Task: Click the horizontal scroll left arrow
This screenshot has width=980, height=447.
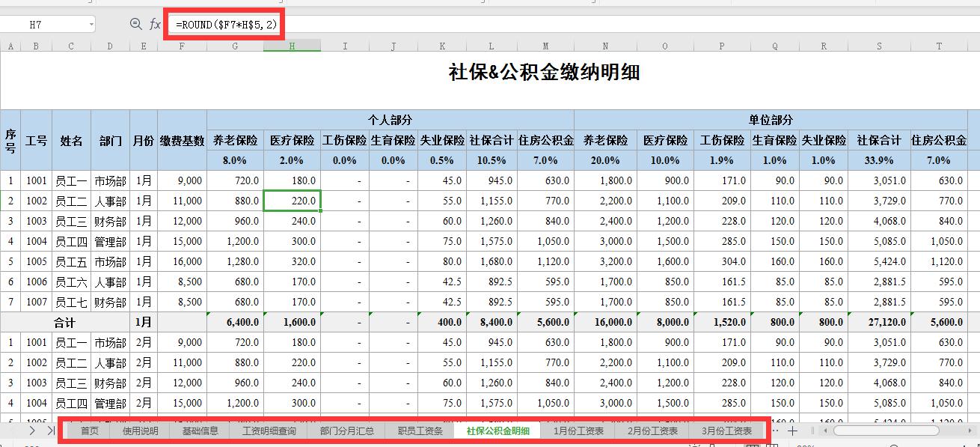Action: pyautogui.click(x=826, y=431)
